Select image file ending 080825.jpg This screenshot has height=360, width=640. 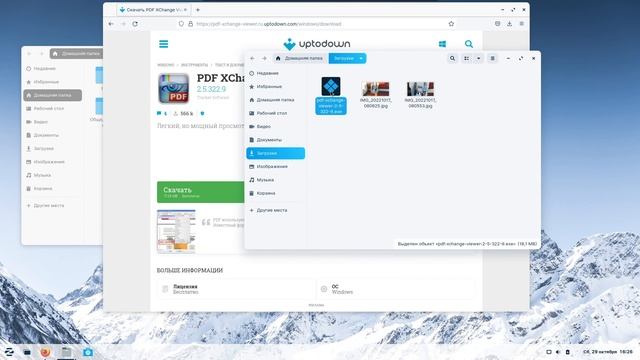pos(376,95)
